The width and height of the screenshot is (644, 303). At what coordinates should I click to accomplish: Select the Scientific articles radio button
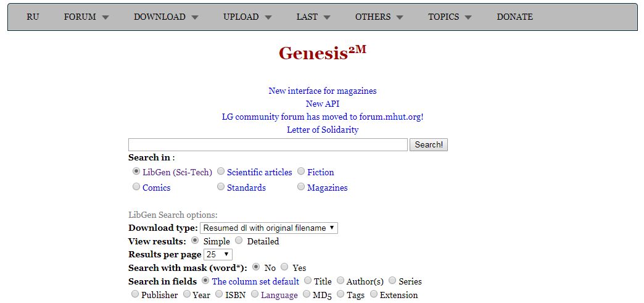221,171
